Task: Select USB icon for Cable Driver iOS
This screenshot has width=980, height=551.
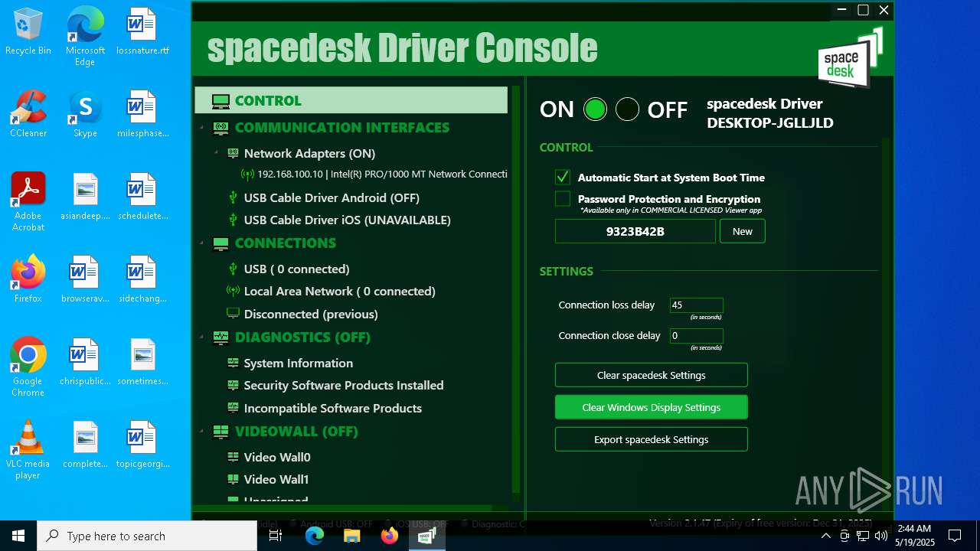Action: (234, 220)
